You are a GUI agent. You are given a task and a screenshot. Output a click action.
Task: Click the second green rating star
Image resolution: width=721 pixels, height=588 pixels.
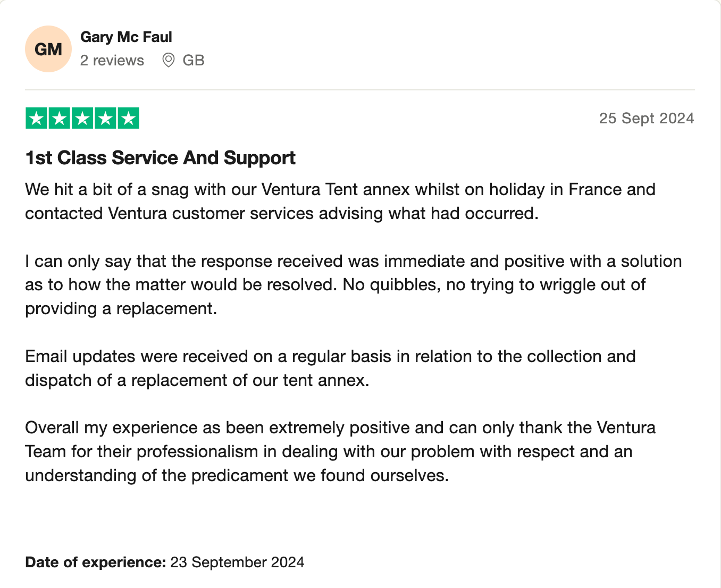pyautogui.click(x=60, y=118)
